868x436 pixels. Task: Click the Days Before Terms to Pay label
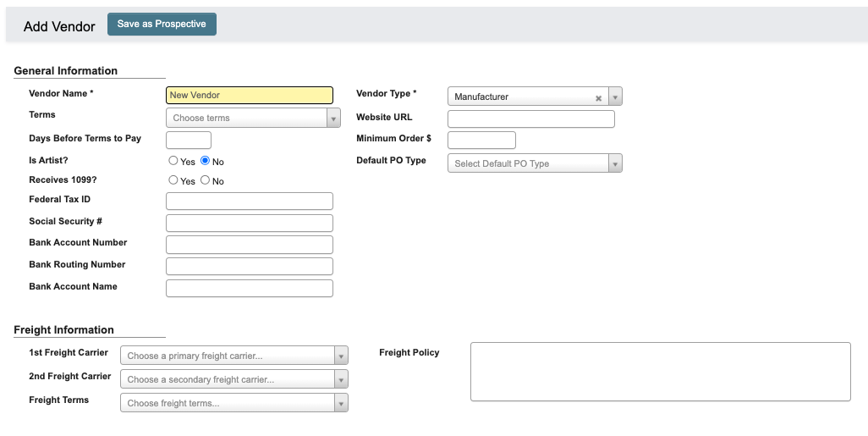pos(85,139)
